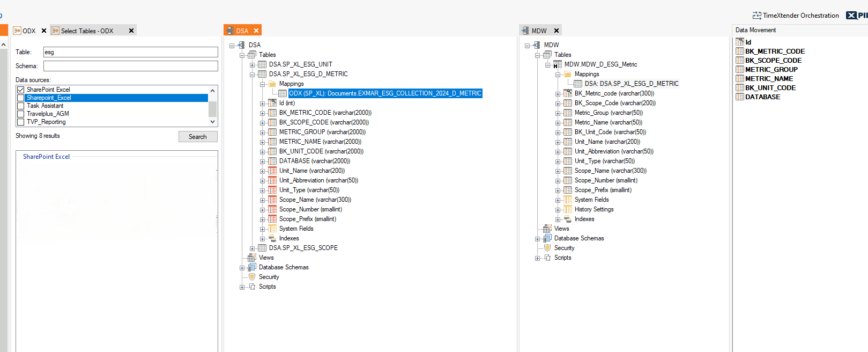Click the Search button
868x352 pixels.
tap(198, 137)
